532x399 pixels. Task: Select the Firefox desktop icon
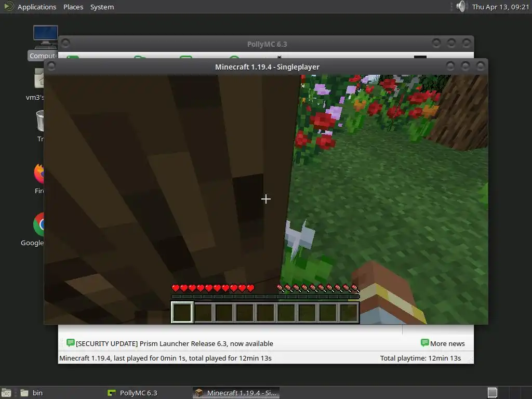click(x=39, y=179)
